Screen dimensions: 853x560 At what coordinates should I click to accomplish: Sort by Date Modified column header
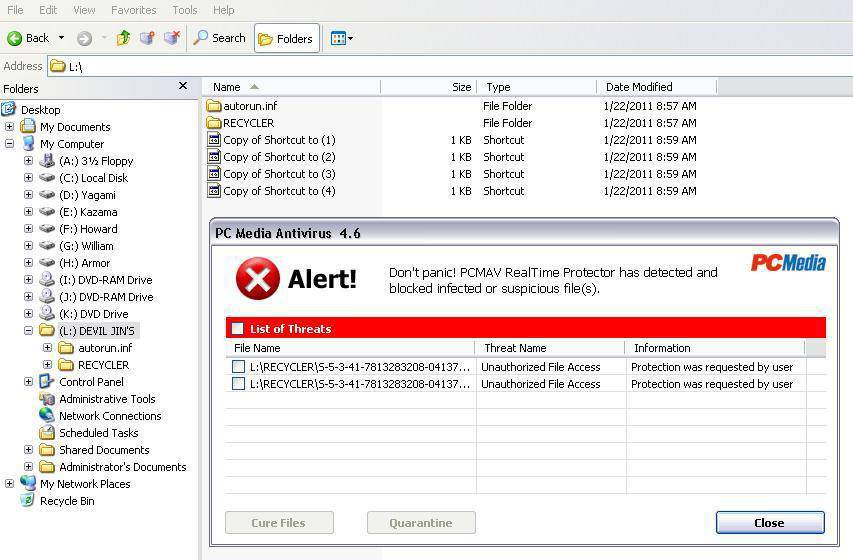657,87
